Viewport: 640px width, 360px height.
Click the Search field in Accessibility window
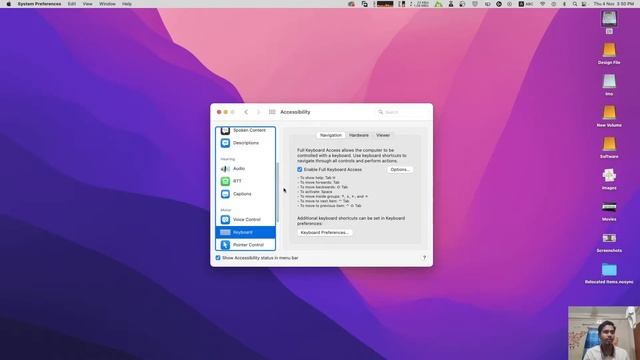(401, 112)
